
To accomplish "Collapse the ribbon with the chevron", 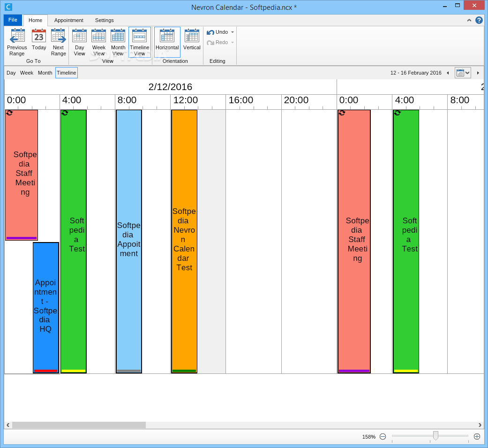I will click(x=469, y=20).
